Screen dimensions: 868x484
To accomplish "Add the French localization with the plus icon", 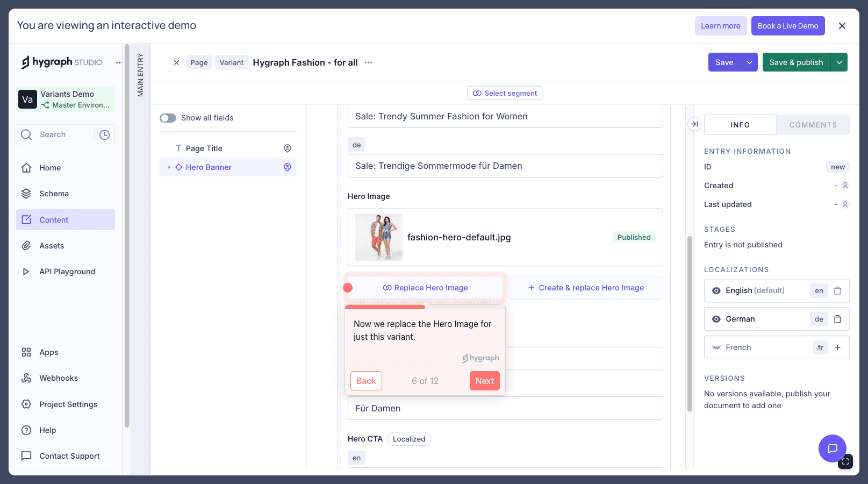I will pyautogui.click(x=837, y=347).
